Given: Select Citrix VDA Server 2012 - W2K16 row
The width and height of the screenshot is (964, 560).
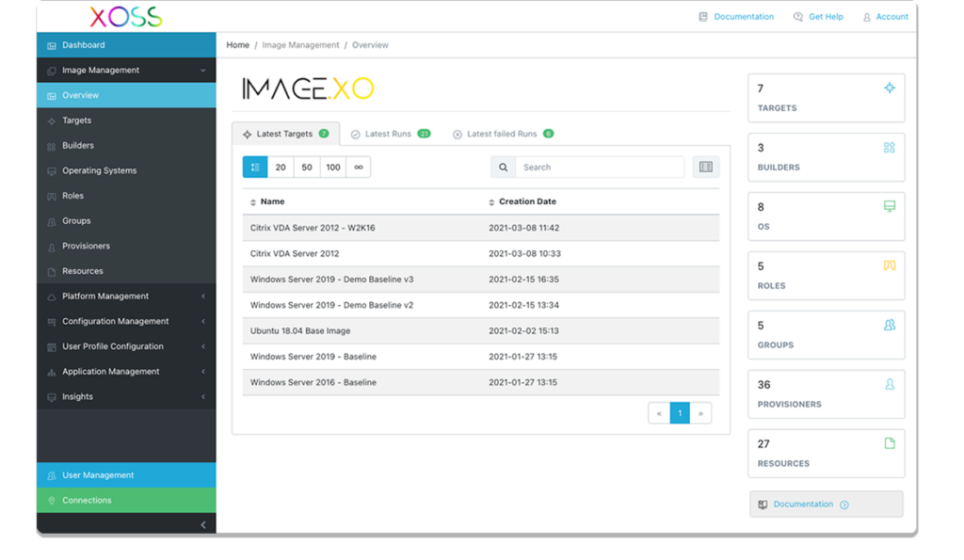Looking at the screenshot, I should coord(481,228).
